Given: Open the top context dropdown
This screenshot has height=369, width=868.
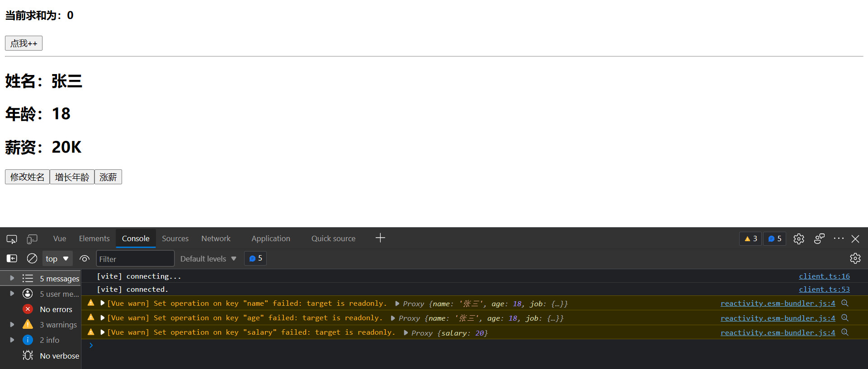Looking at the screenshot, I should (x=57, y=259).
